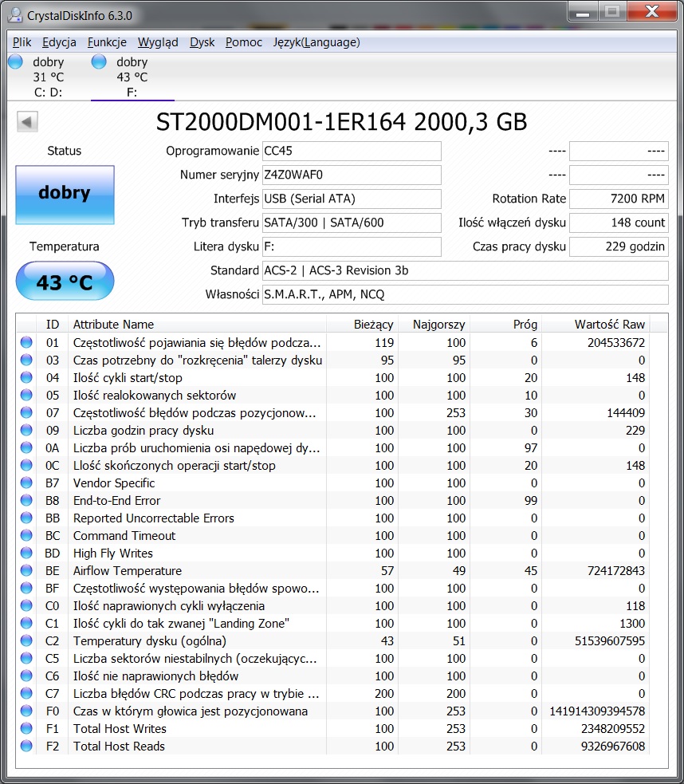Viewport: 684px width, 784px height.
Task: Select 'Liczba sektorów niestabilnych' attribute name
Action: point(195,659)
